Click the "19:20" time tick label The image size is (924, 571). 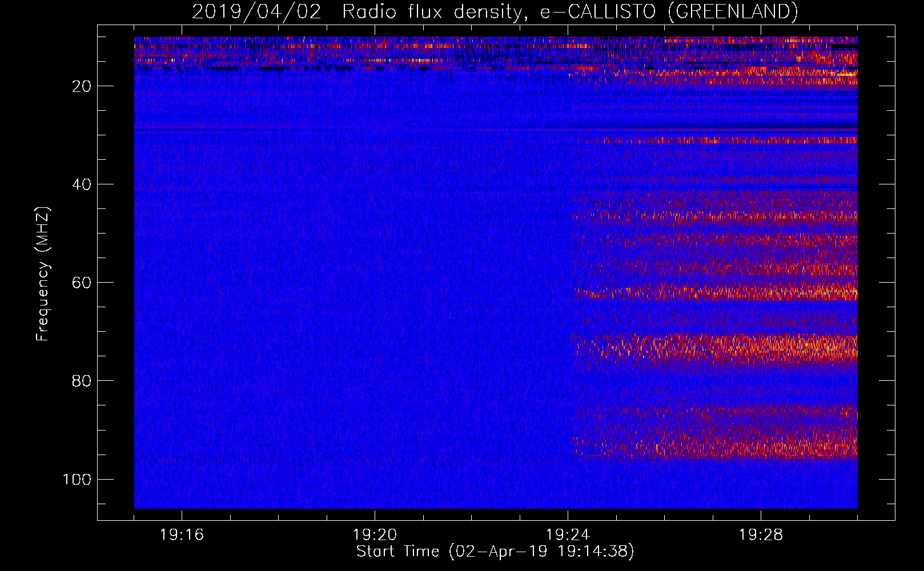pos(375,535)
